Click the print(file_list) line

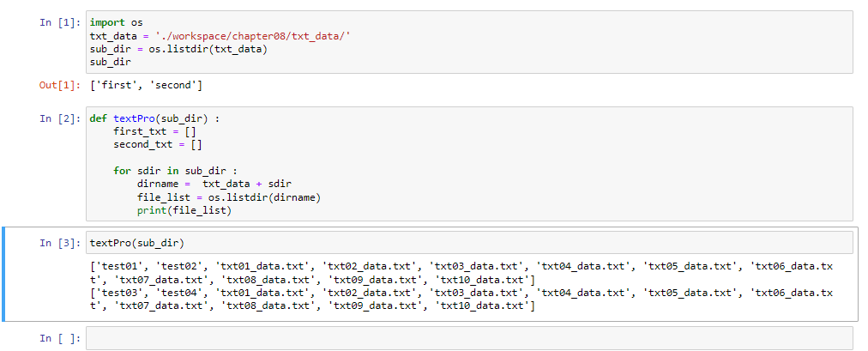(184, 211)
